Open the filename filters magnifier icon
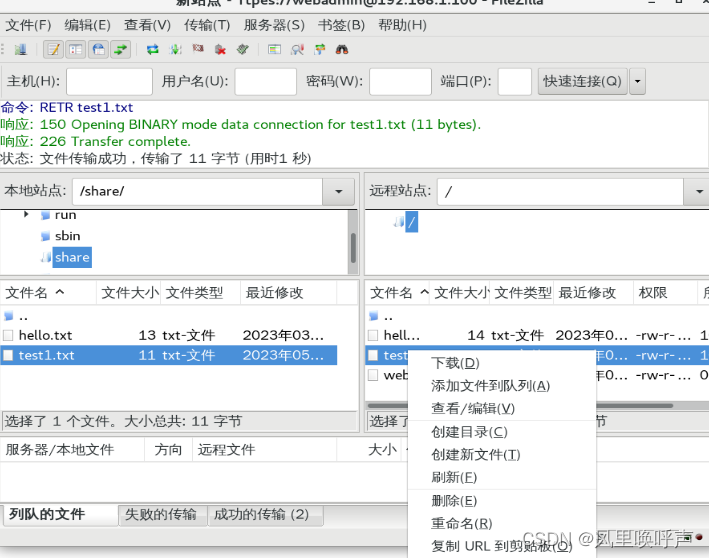 pyautogui.click(x=297, y=49)
